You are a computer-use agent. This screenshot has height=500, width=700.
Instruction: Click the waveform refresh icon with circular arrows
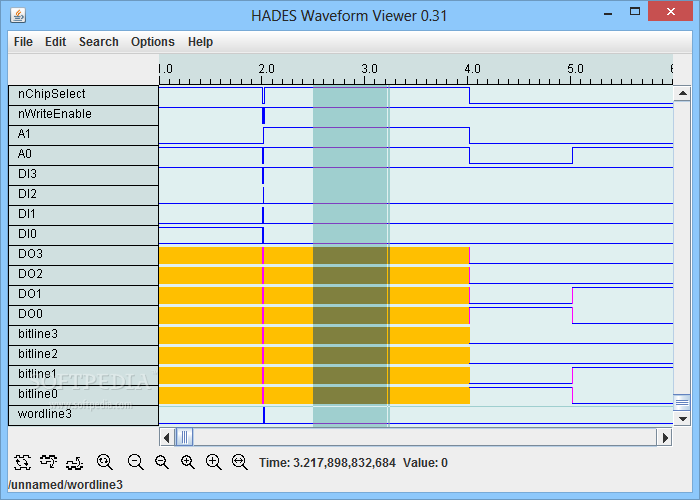coord(22,462)
